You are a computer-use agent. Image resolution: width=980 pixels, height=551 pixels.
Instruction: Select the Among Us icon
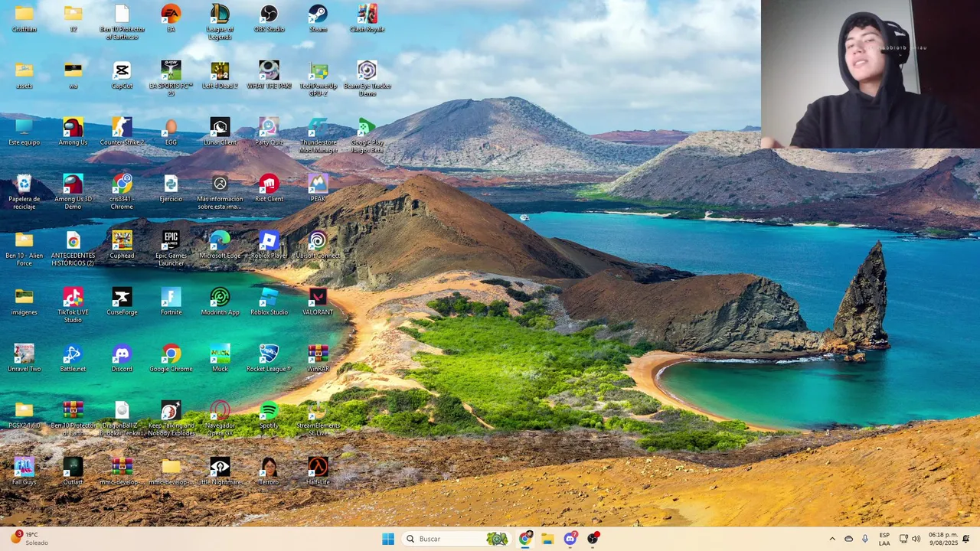tap(73, 132)
